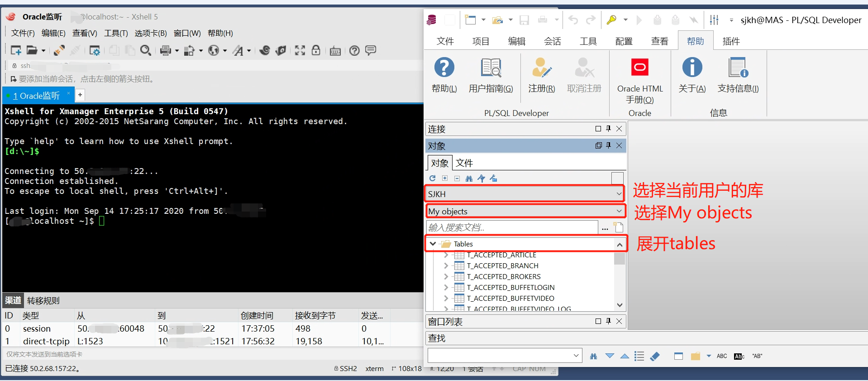Click Xshell help question mark icon
Image resolution: width=868 pixels, height=381 pixels.
pyautogui.click(x=354, y=50)
